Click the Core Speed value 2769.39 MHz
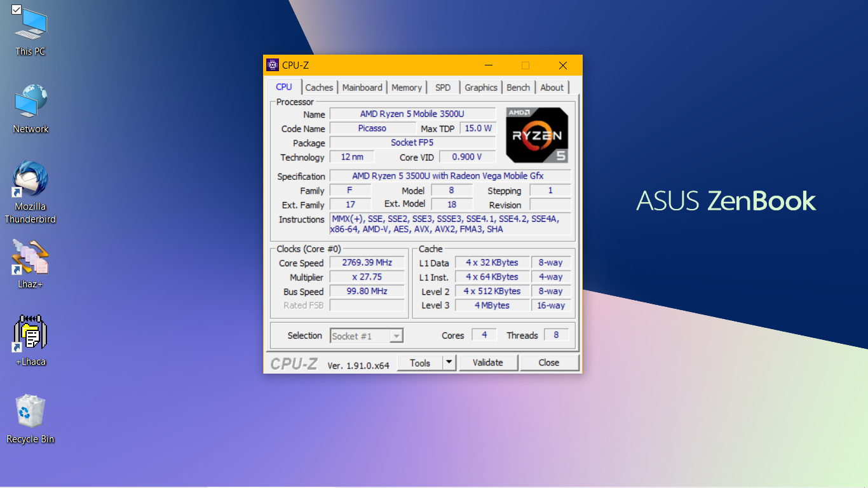The image size is (868, 488). (367, 263)
